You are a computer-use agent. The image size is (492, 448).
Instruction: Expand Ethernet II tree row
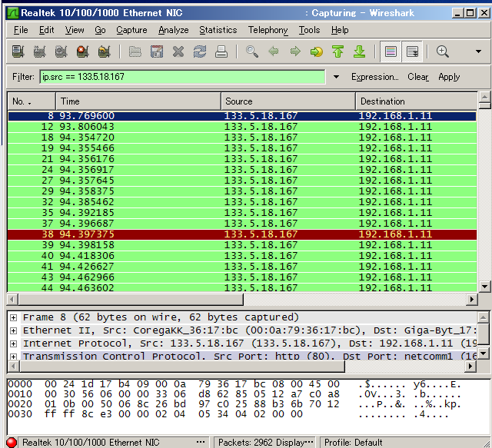point(13,330)
